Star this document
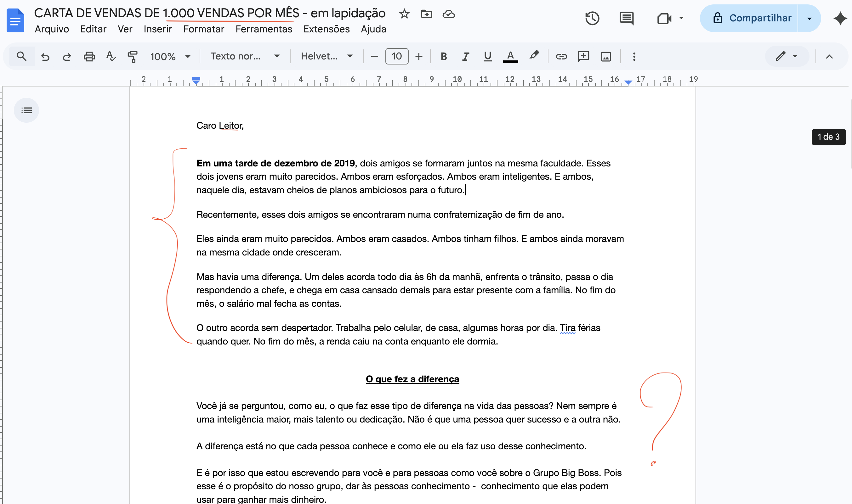Screen dimensions: 852x504 point(404,14)
